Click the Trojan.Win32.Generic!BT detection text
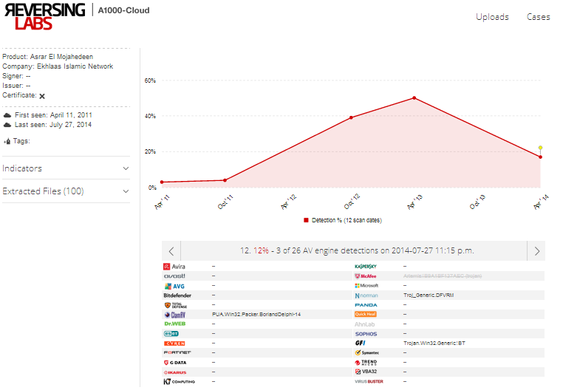The height and width of the screenshot is (391, 563). [434, 343]
